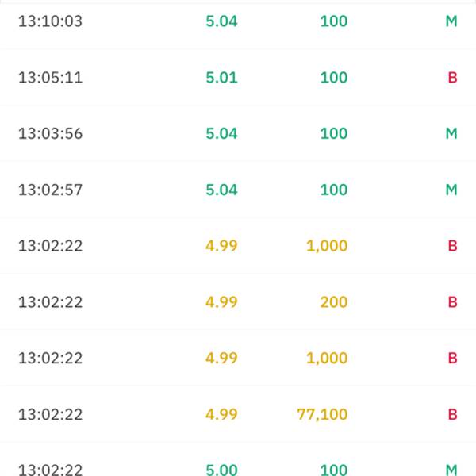The height and width of the screenshot is (476, 476).
Task: Select the 200 volume value
Action: [334, 302]
